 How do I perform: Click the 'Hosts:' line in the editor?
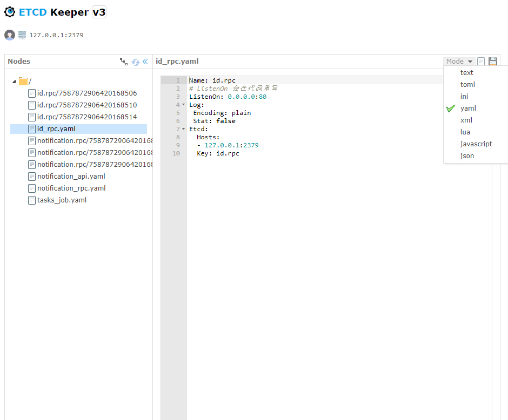208,137
